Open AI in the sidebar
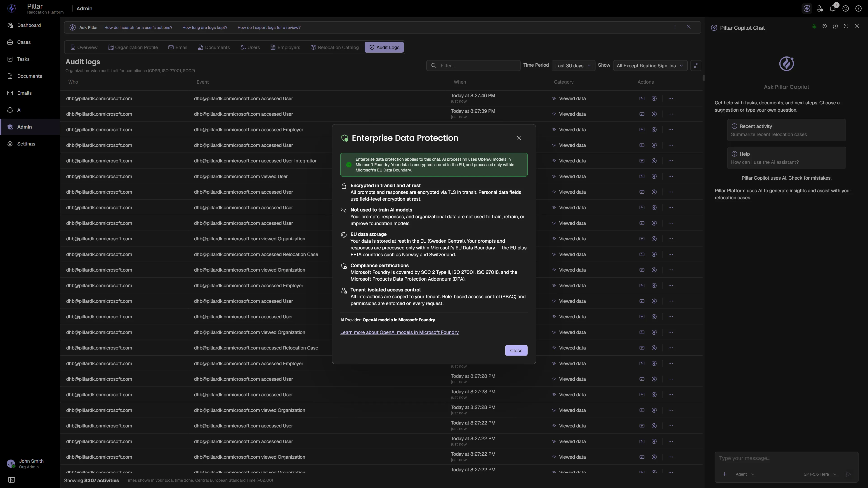The width and height of the screenshot is (868, 488). pyautogui.click(x=30, y=110)
